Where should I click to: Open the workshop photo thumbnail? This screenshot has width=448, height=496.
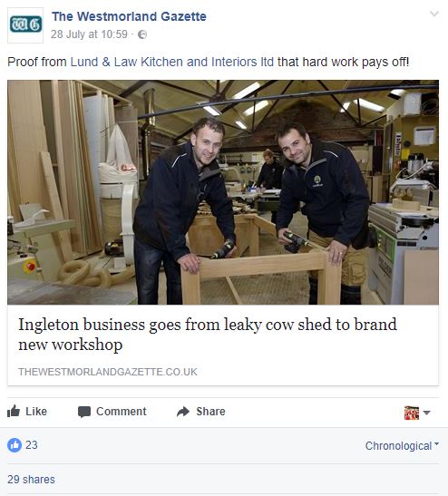(x=223, y=192)
